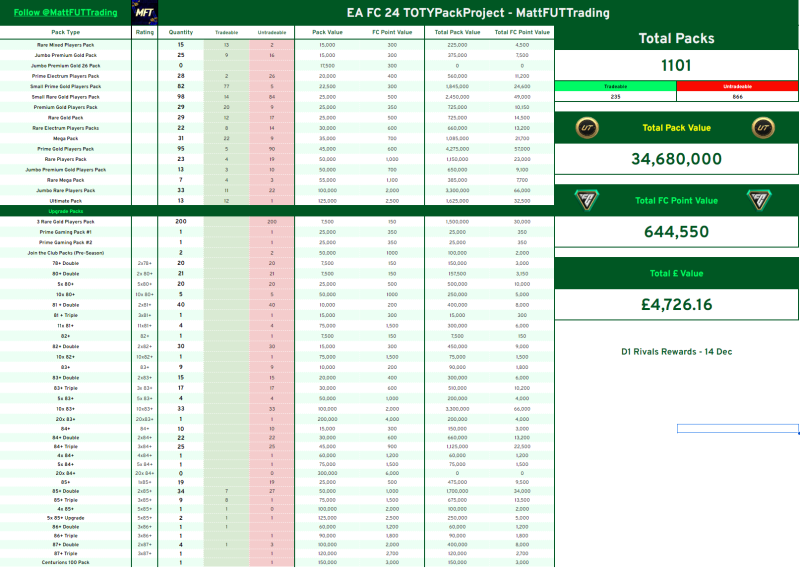Select the 85+ Double row label
Screen dimensions: 800x571
66,491
